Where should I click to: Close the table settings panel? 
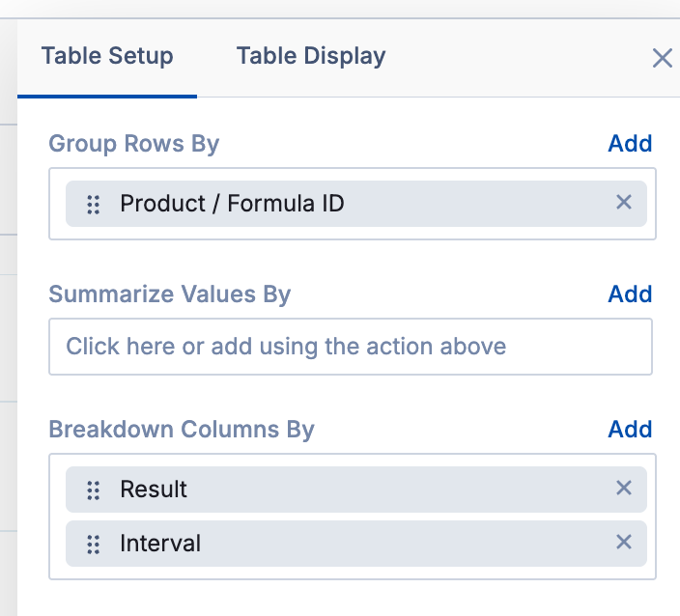click(x=662, y=59)
